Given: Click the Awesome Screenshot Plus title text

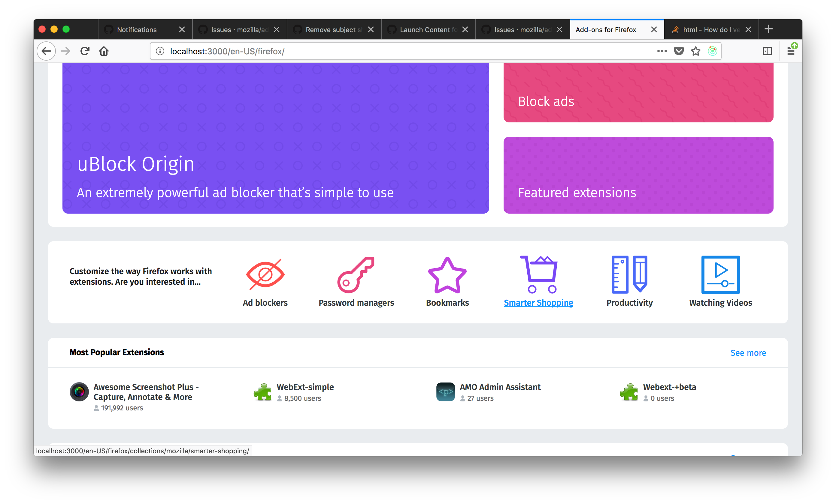Looking at the screenshot, I should click(146, 392).
